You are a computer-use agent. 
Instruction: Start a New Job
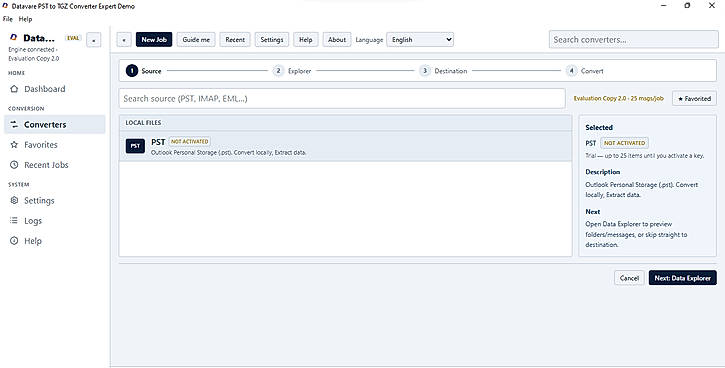154,40
